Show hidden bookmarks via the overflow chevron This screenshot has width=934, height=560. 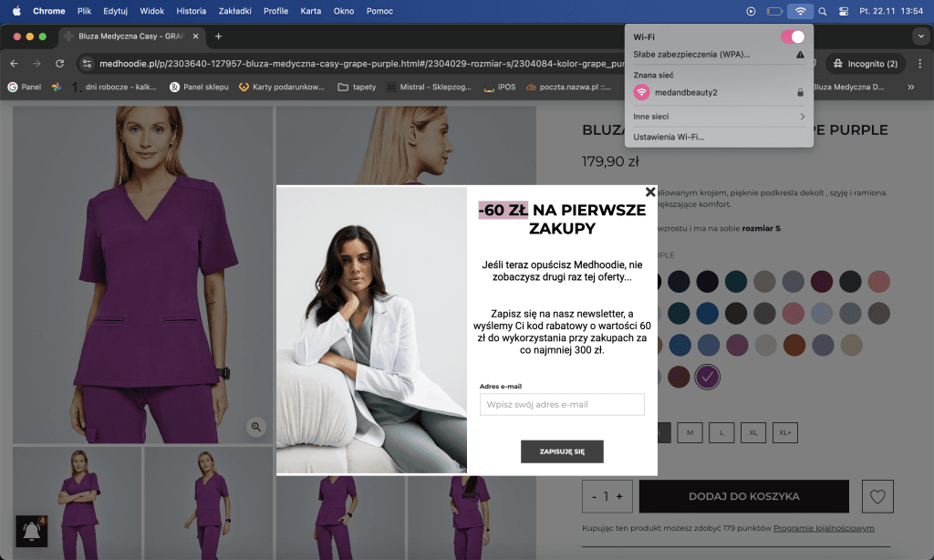coord(910,88)
